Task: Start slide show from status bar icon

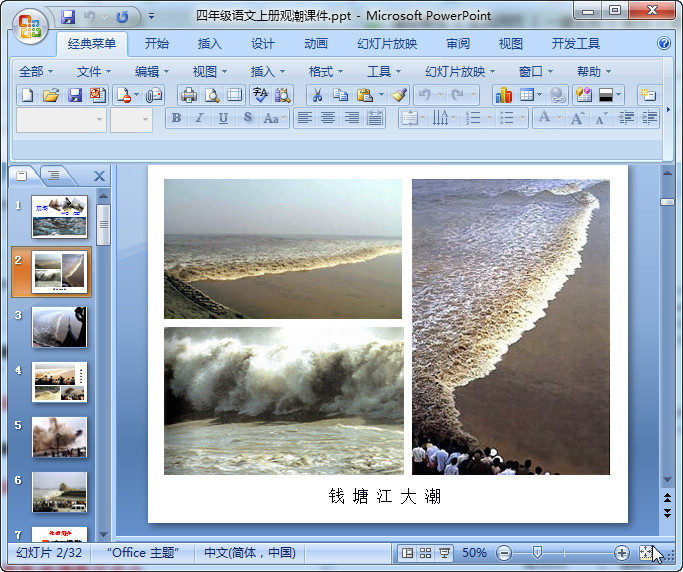Action: (x=443, y=553)
